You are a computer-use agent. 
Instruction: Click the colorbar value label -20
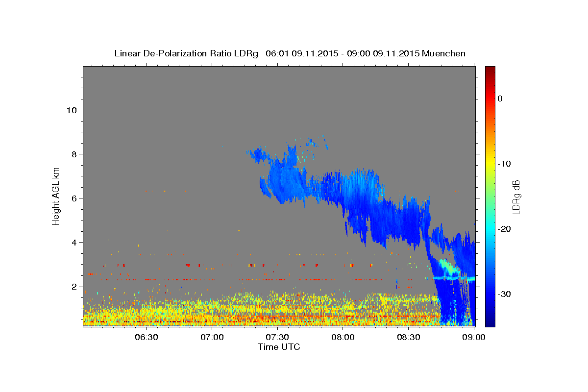(x=504, y=229)
